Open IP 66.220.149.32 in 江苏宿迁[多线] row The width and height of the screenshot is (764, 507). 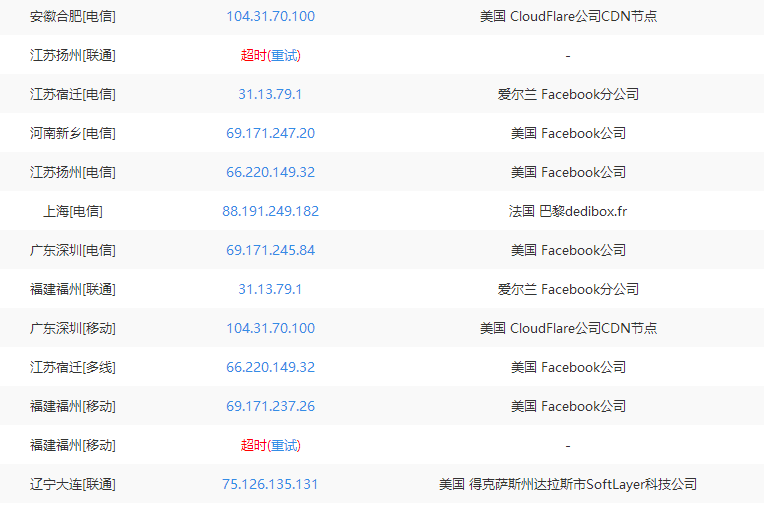[x=270, y=367]
